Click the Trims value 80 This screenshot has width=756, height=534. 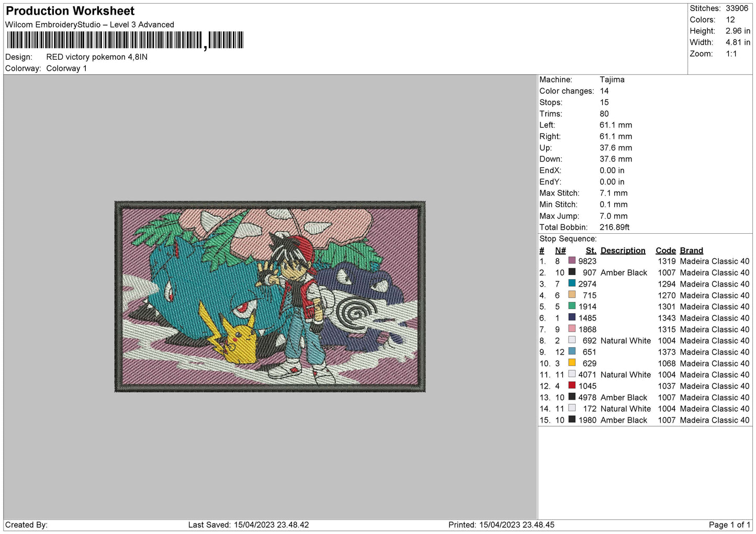[x=604, y=113]
